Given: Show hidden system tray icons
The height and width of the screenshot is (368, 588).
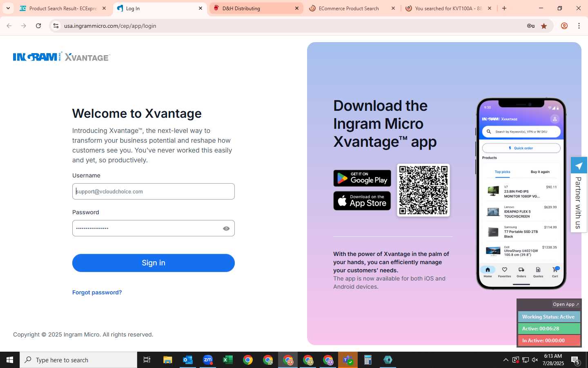Looking at the screenshot, I should [x=506, y=360].
